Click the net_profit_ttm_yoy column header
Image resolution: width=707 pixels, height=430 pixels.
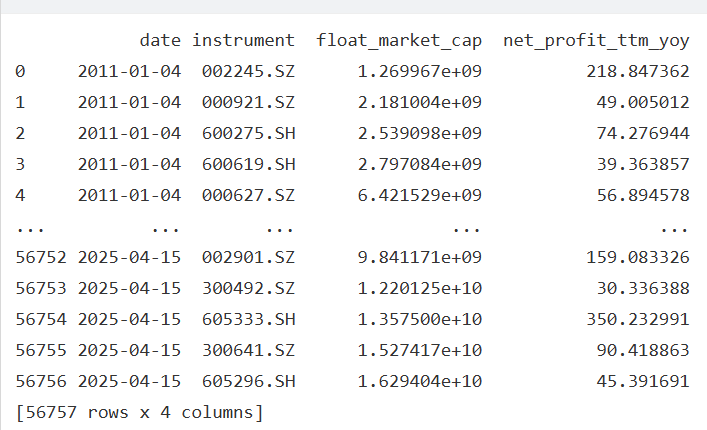pyautogui.click(x=596, y=41)
